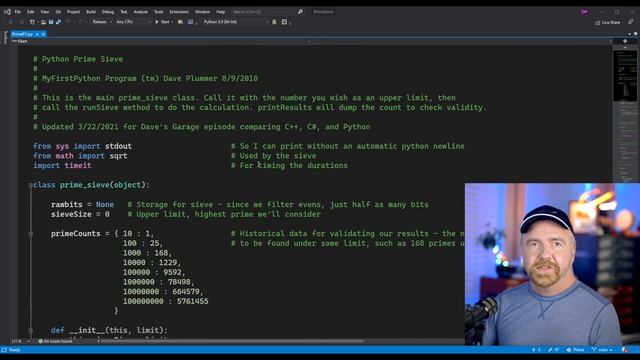Click the '10000 : 1229,' dictionary entry
Screen dimensions: 640x360
pos(152,263)
